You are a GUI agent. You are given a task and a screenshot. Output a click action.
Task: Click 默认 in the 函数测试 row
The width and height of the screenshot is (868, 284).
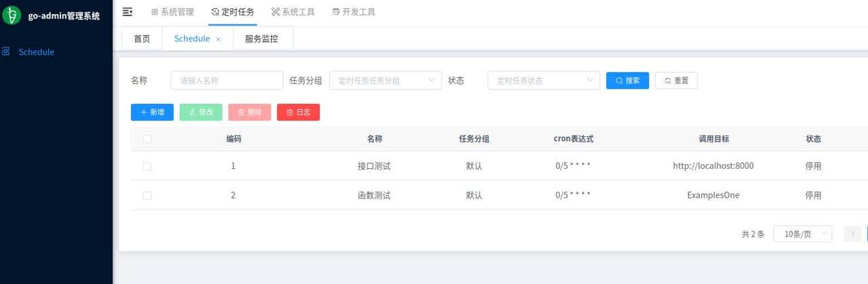click(x=474, y=195)
